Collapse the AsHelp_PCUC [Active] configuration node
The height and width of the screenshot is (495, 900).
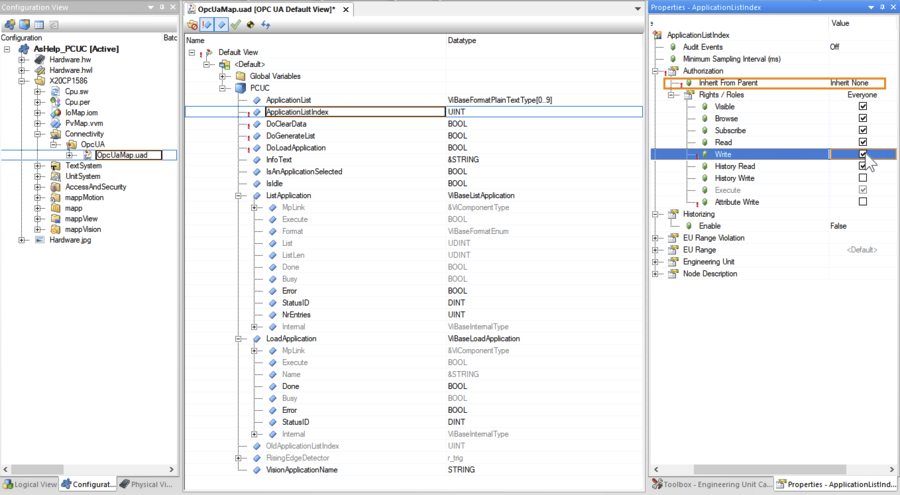(x=7, y=49)
